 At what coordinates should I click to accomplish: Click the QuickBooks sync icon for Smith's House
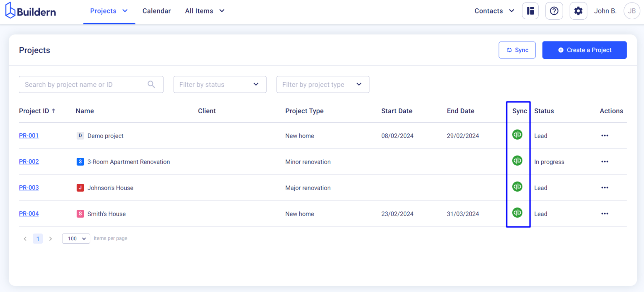pyautogui.click(x=517, y=212)
